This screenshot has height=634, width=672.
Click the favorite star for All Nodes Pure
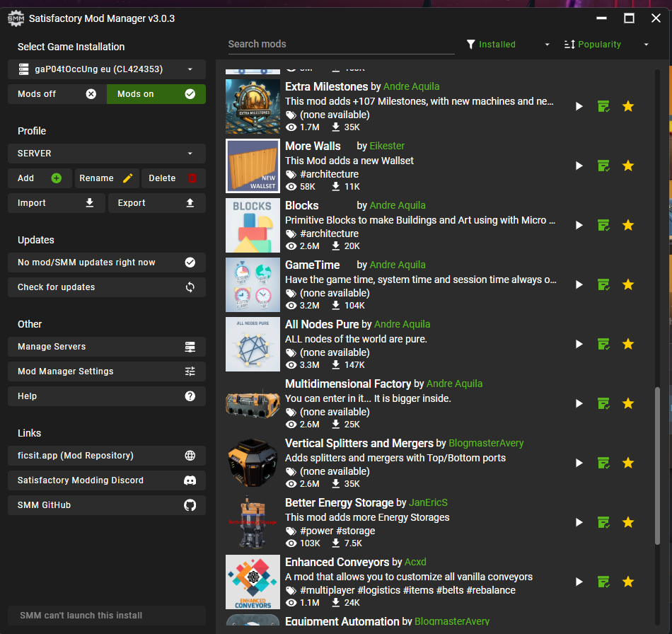click(628, 344)
